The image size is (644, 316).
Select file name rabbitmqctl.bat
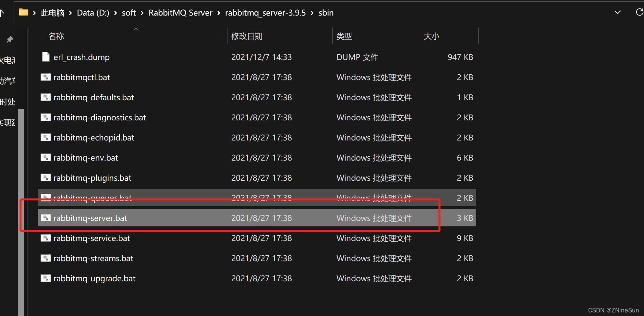tap(82, 77)
